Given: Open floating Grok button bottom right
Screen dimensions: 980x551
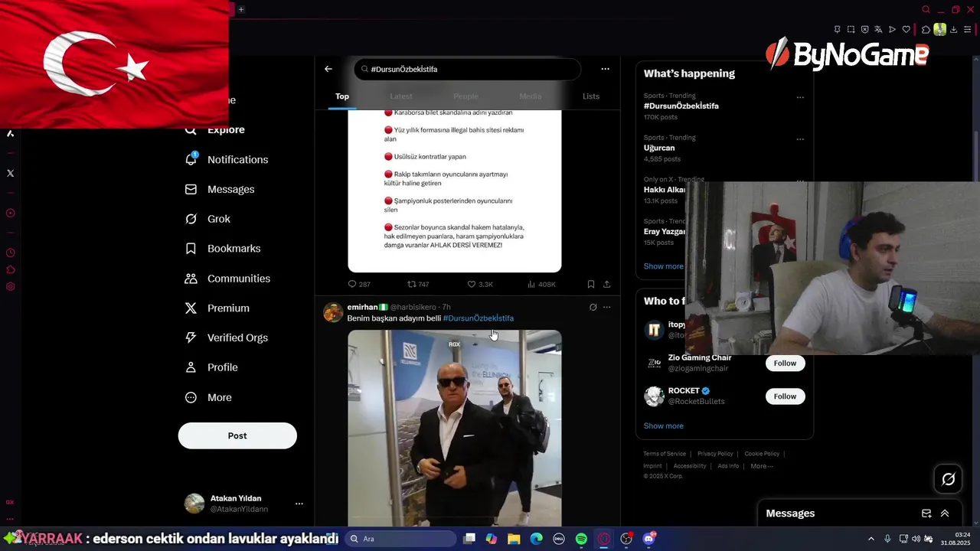Looking at the screenshot, I should [x=948, y=479].
